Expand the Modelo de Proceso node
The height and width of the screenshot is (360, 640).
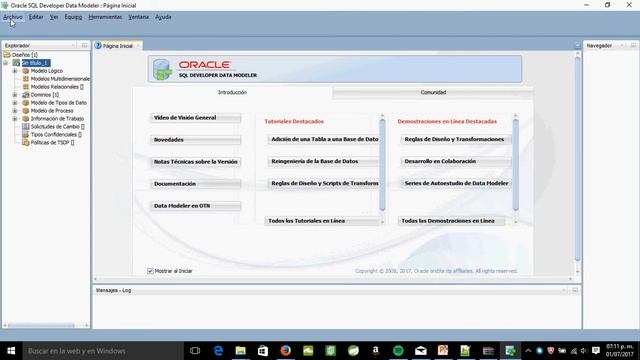pyautogui.click(x=15, y=111)
